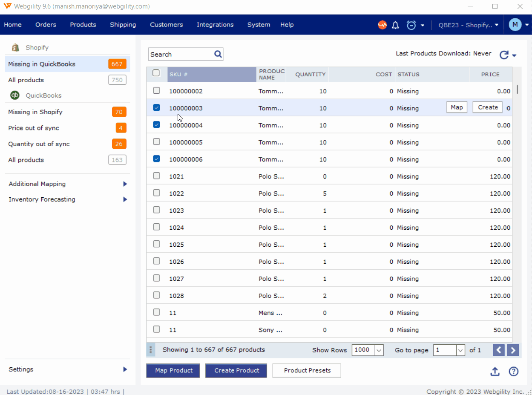Click the user avatar M icon

pos(515,25)
